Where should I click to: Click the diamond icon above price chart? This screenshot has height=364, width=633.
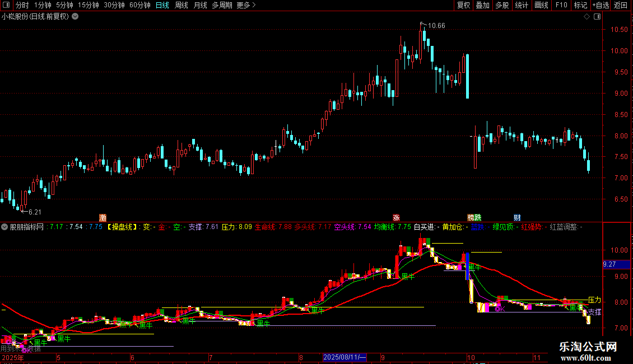[587, 17]
